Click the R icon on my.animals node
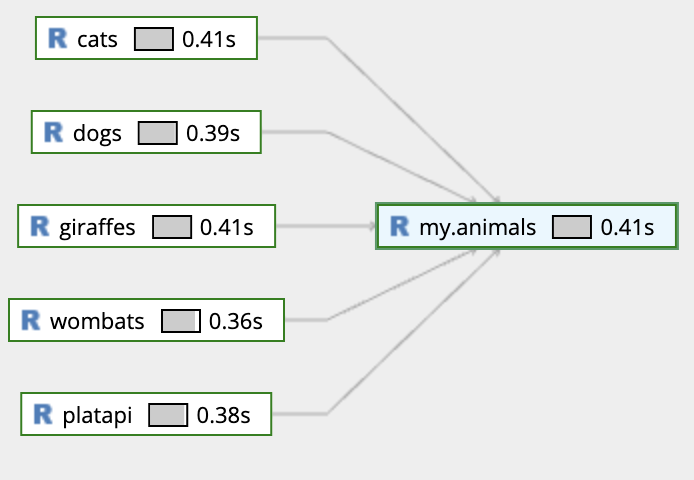The width and height of the screenshot is (694, 480). 400,226
